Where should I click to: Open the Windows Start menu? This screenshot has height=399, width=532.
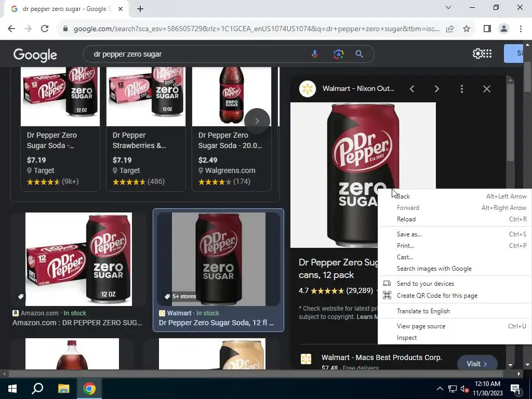tap(12, 389)
